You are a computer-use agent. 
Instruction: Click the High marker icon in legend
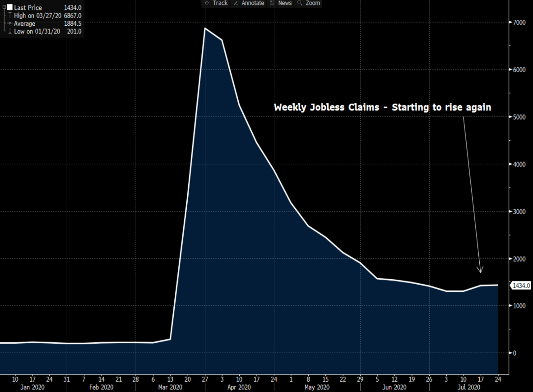pos(9,16)
